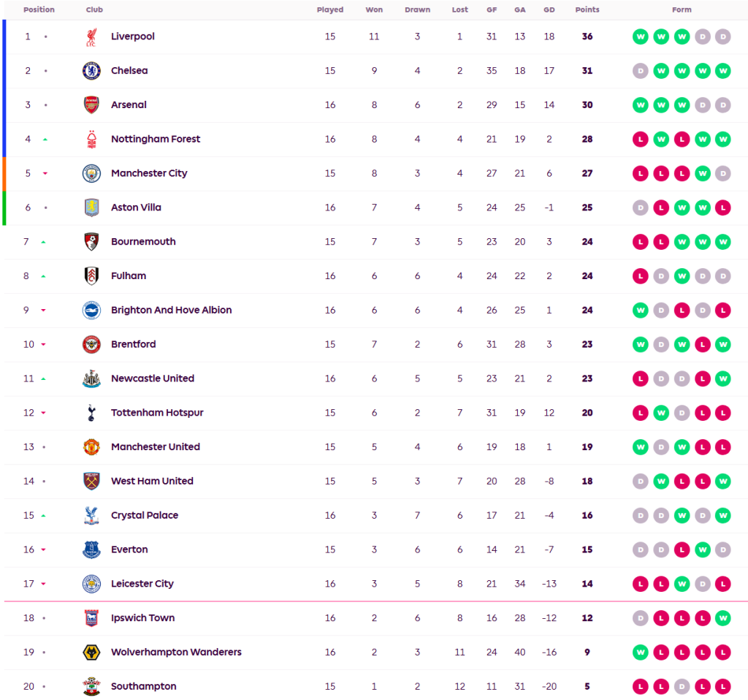Viewport: 748px width, 700px height.
Task: Click Southampton's grey D form badge
Action: point(682,687)
